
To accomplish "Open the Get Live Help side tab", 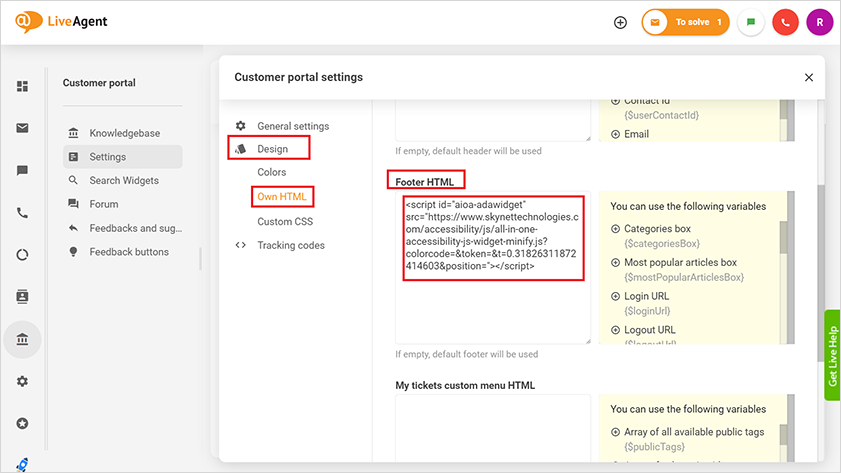I will (x=832, y=355).
